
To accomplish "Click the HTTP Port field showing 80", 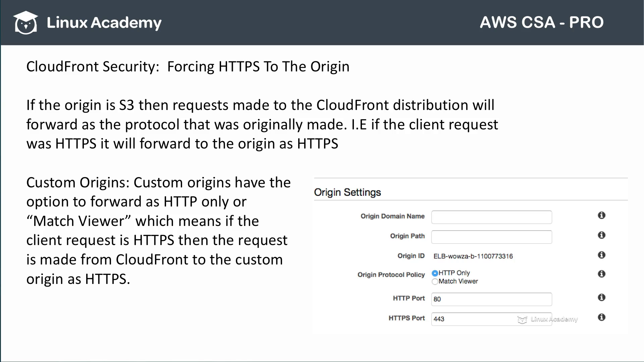I will (x=491, y=299).
